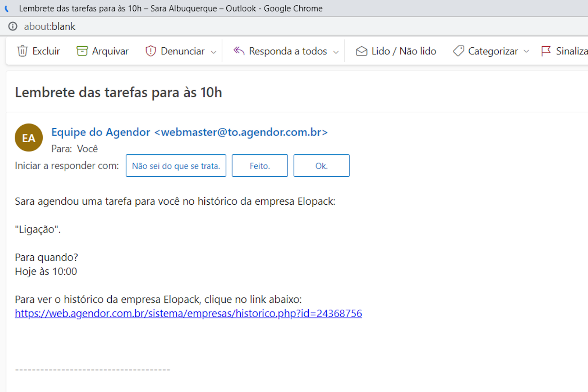Reply with 'Não sei do que se trata.'

click(176, 166)
